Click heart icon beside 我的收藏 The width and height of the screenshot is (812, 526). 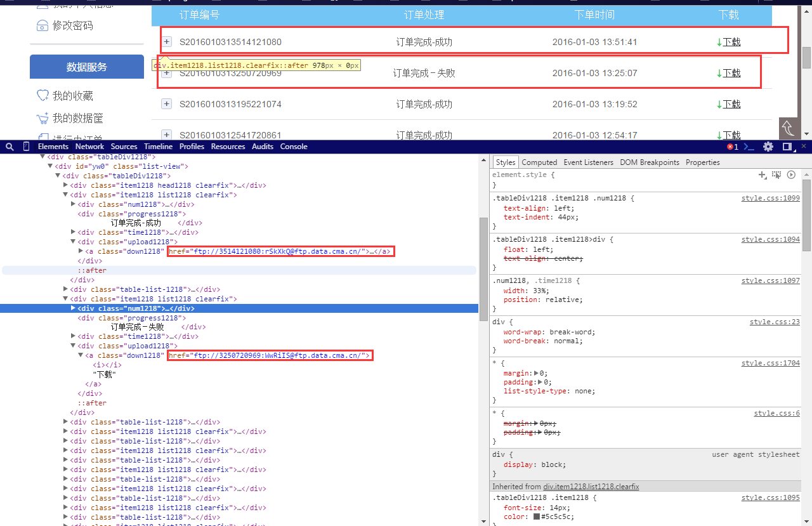[43, 96]
